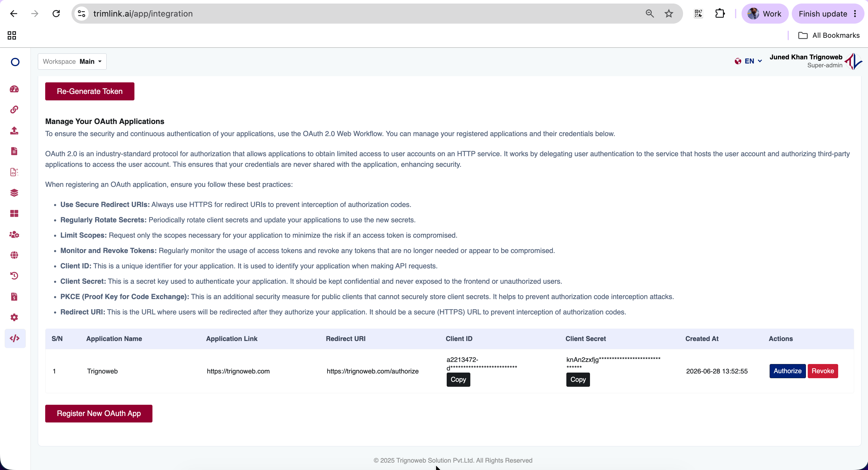Open the invoice dollar file icon in sidebar
Viewport: 868px width, 470px height.
pos(14,297)
